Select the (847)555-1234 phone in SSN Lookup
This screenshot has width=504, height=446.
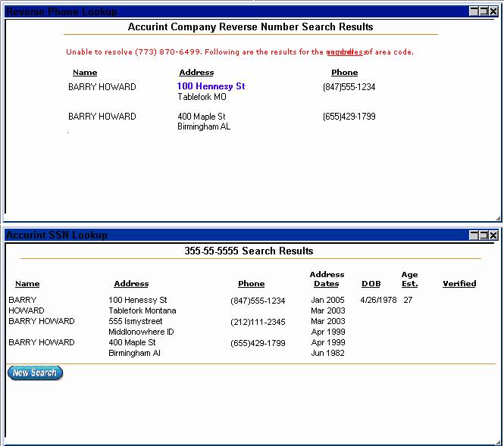(258, 301)
